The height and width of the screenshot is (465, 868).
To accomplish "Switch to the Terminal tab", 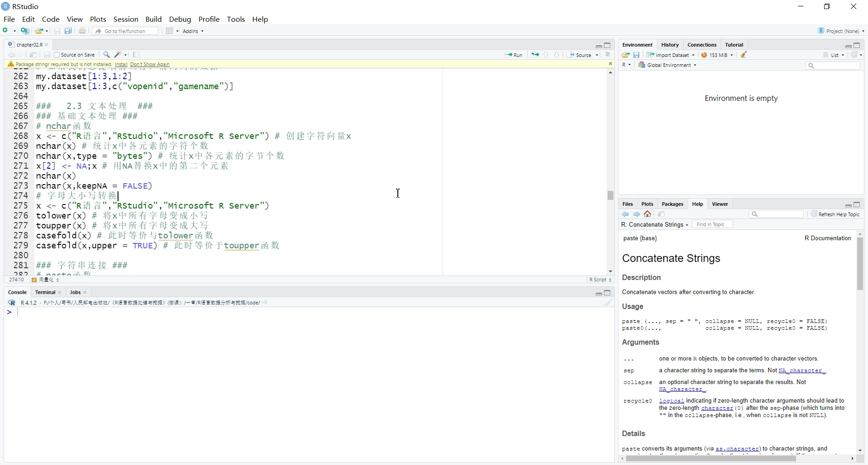I will [45, 292].
